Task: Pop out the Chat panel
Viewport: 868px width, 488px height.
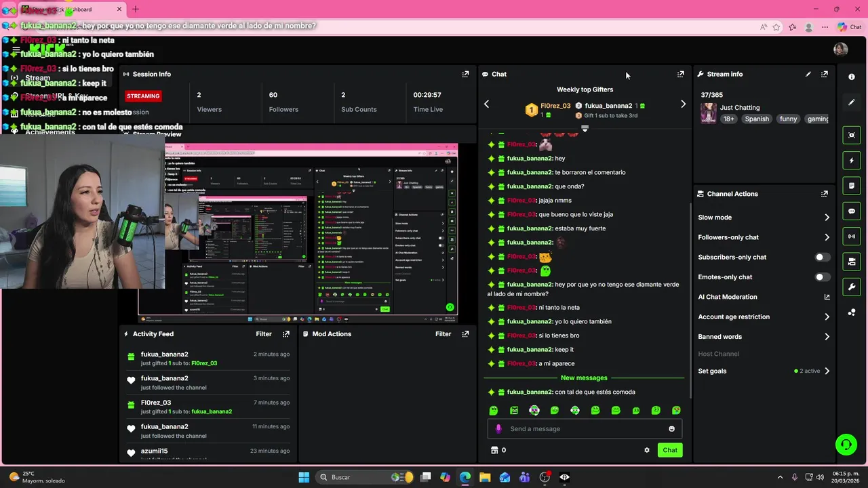Action: (x=680, y=74)
